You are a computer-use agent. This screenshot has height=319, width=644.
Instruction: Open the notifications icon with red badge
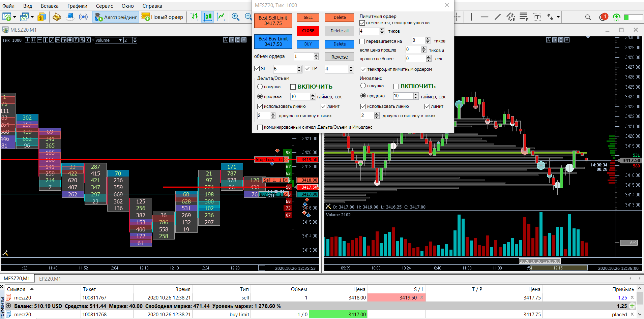(603, 17)
